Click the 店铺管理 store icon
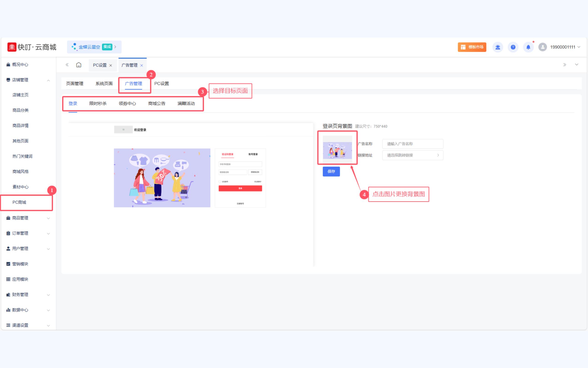588x368 pixels. pos(8,80)
